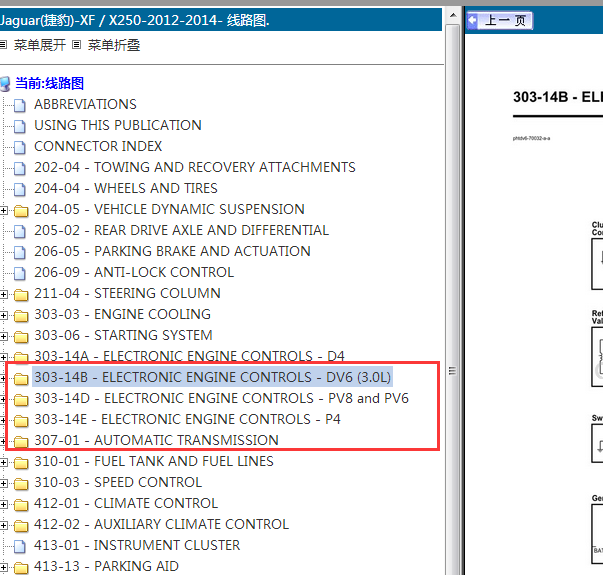Click the folder icon for 412-01 CLIMATE CONTROL
Image resolution: width=603 pixels, height=575 pixels.
point(21,505)
